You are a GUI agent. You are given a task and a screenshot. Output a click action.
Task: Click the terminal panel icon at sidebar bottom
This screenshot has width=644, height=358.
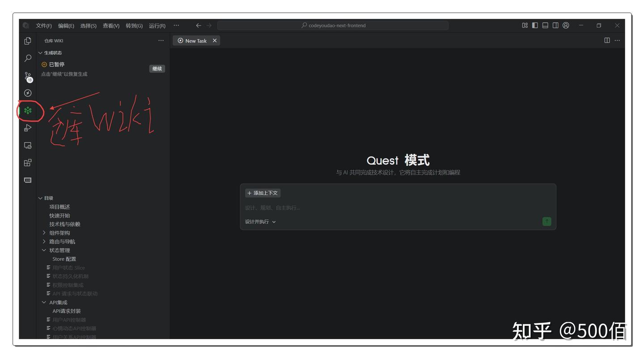click(x=28, y=180)
